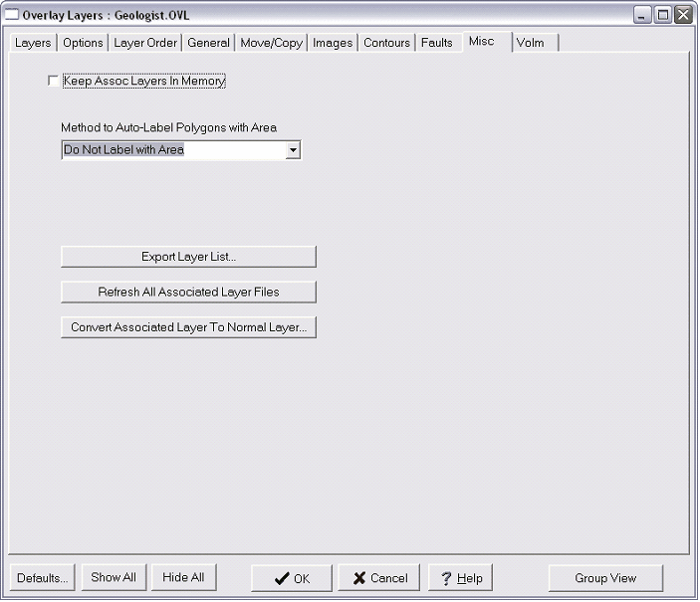Click the Defaults button
Viewport: 700px width, 602px height.
pyautogui.click(x=43, y=578)
